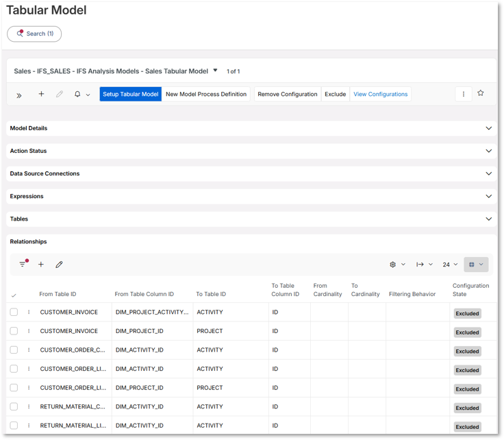This screenshot has height=440, width=504.
Task: Sort by To Table ID column header
Action: click(x=211, y=294)
